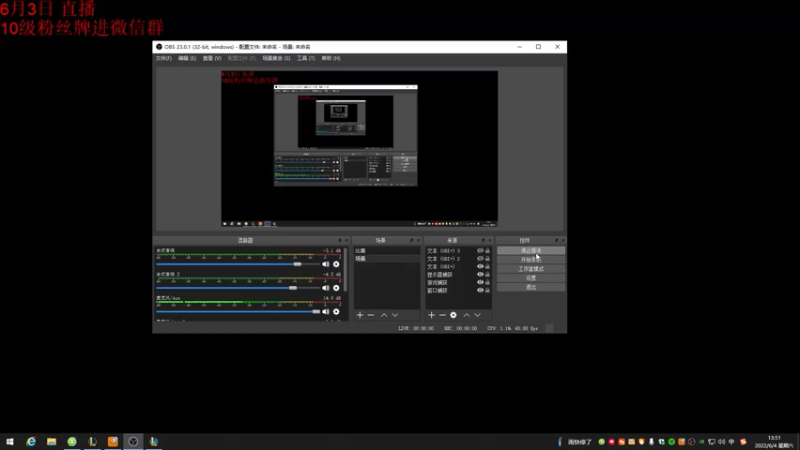800x450 pixels.
Task: Toggle visibility of 文本 (GDI+) 3 source
Action: (480, 251)
